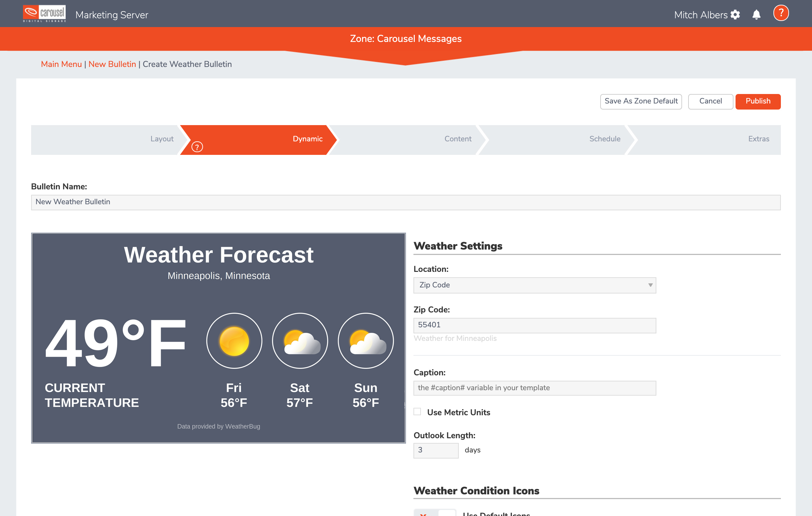
Task: Click Save As Zone Default
Action: point(641,101)
